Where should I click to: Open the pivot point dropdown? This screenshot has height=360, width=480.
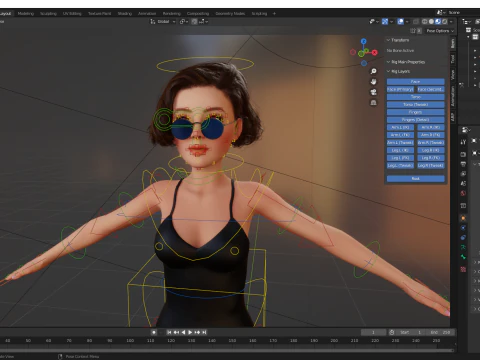[x=184, y=22]
